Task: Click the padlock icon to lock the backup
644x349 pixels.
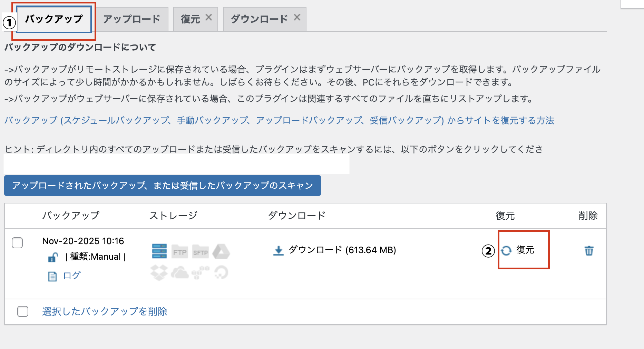Action: coord(53,257)
